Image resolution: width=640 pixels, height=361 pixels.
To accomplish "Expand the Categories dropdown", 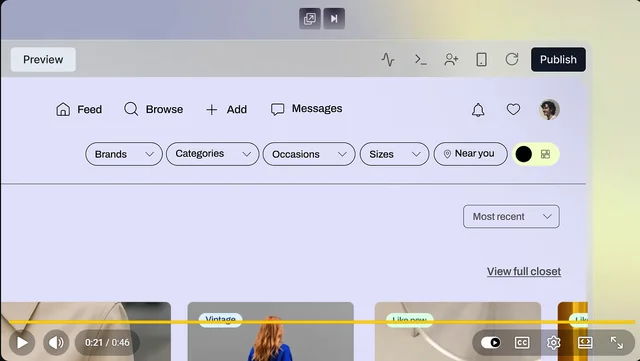I will [x=213, y=154].
